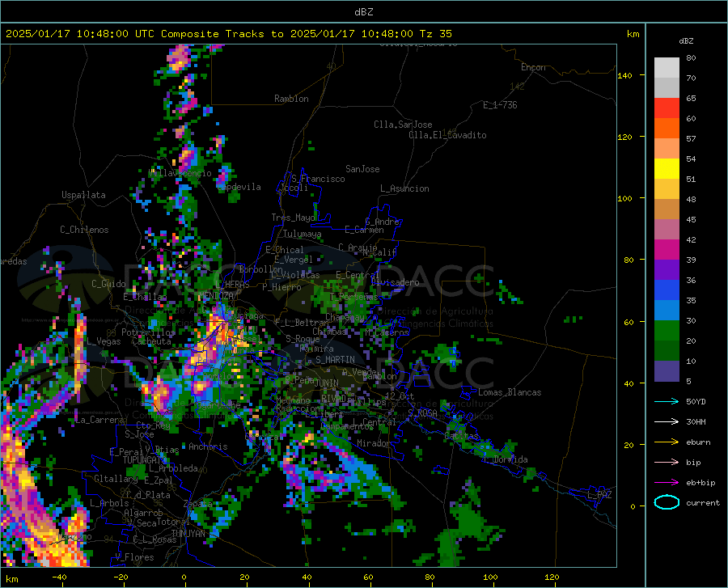Screen dimensions: 728x588
Task: Select the yellow 54 dBZ color swatch
Action: [667, 168]
